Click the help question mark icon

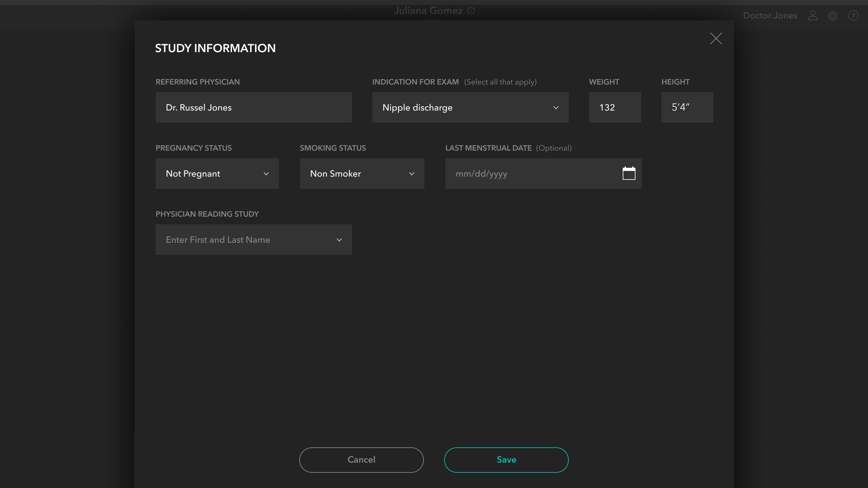(x=853, y=16)
